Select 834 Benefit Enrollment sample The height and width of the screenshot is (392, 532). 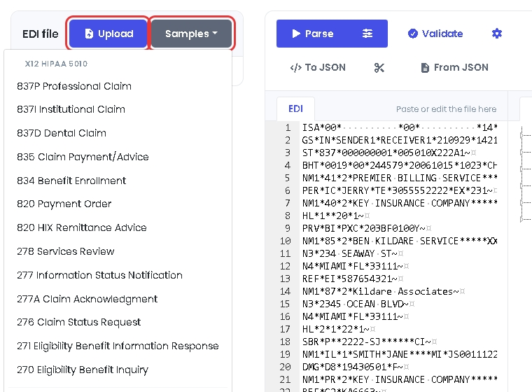[x=71, y=181]
